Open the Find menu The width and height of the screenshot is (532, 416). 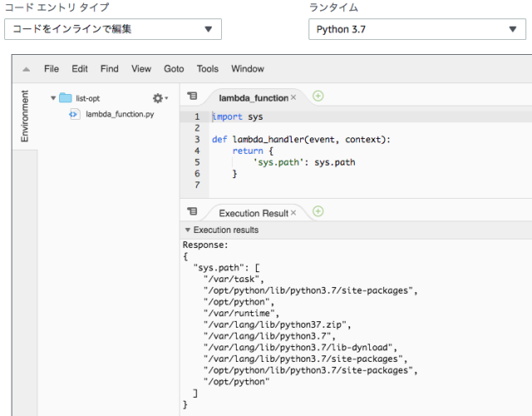click(x=109, y=69)
